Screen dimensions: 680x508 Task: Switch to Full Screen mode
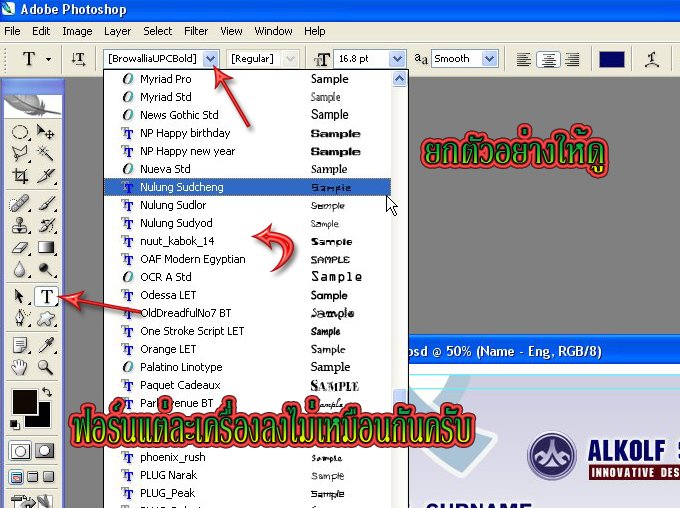[x=49, y=477]
